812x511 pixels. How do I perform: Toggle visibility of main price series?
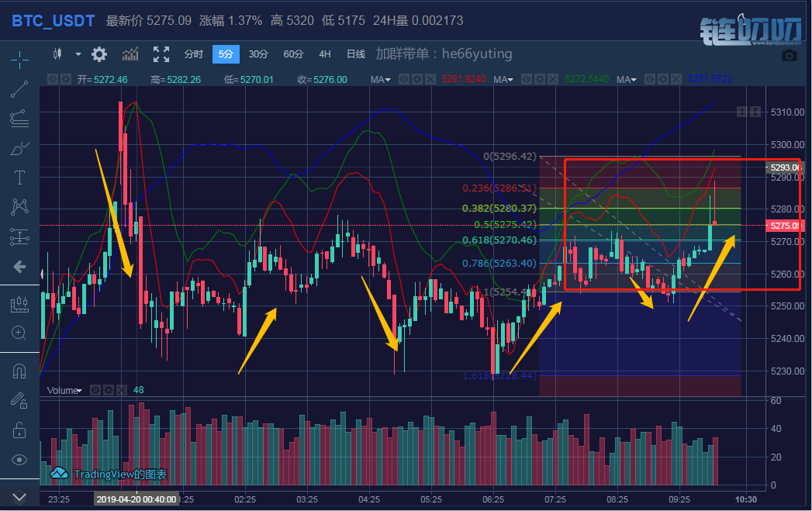click(x=52, y=79)
